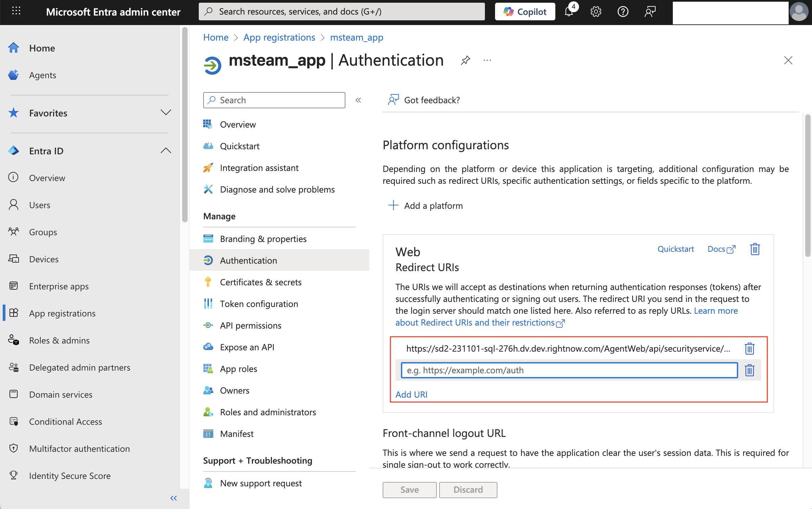The height and width of the screenshot is (509, 812).
Task: Click the new redirect URI input field
Action: pyautogui.click(x=569, y=370)
